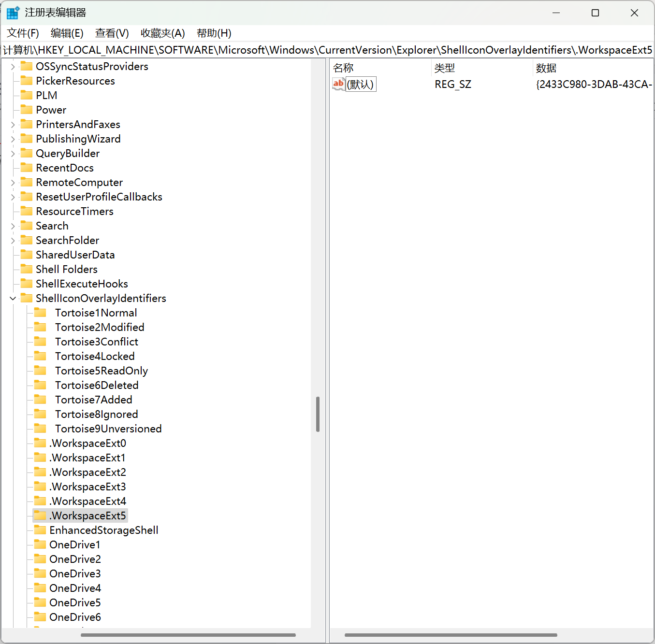Click the folder icon beside .WorkspaceExt2

point(40,472)
